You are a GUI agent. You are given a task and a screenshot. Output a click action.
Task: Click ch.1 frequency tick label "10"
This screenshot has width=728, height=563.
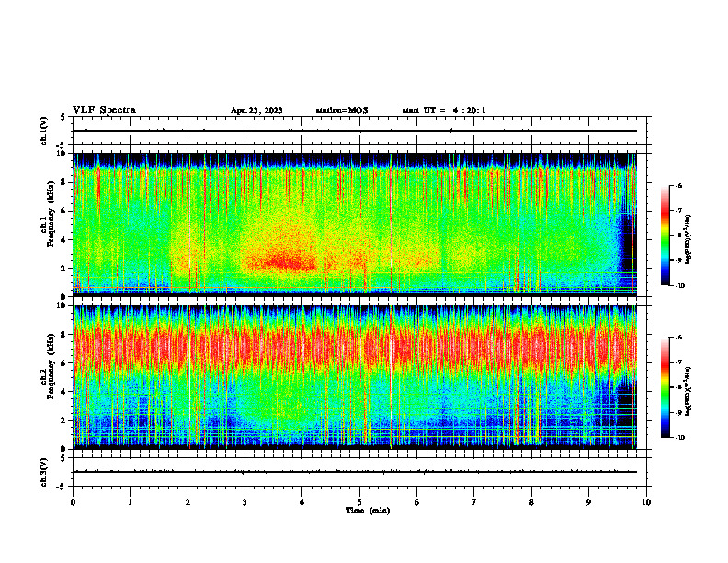(x=61, y=154)
